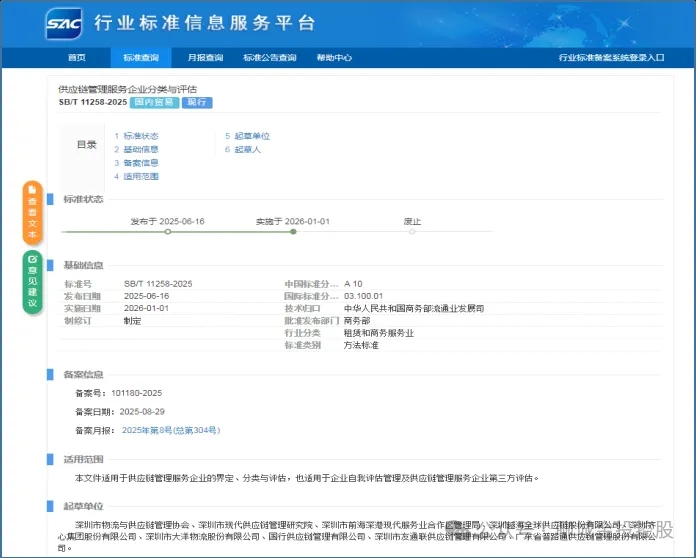The width and height of the screenshot is (696, 558).
Task: Jump to 起草单位 in the contents
Action: coord(251,136)
